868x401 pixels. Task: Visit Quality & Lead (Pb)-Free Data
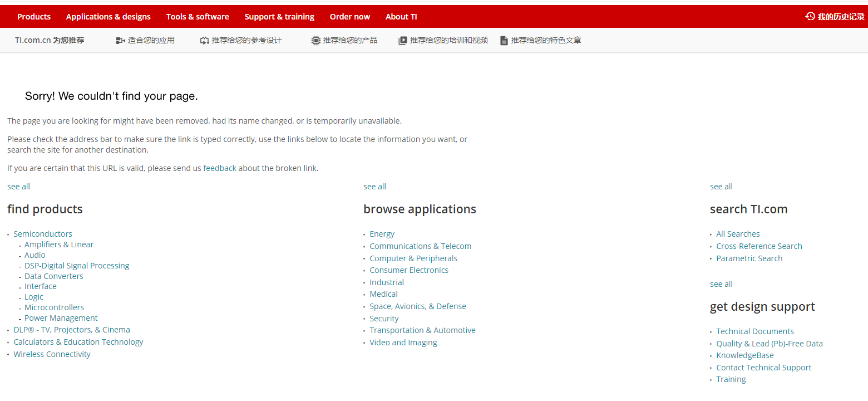point(770,344)
